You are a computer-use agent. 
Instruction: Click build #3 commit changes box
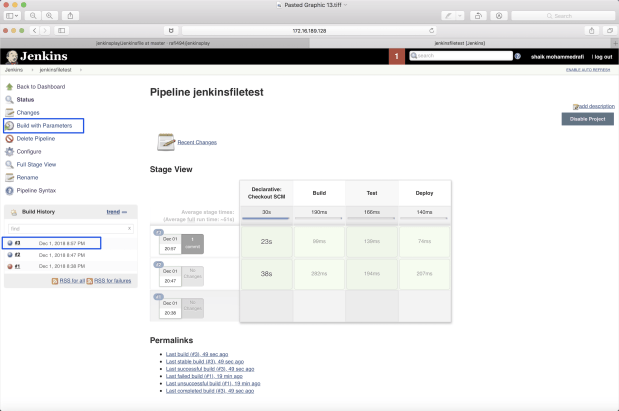[193, 244]
